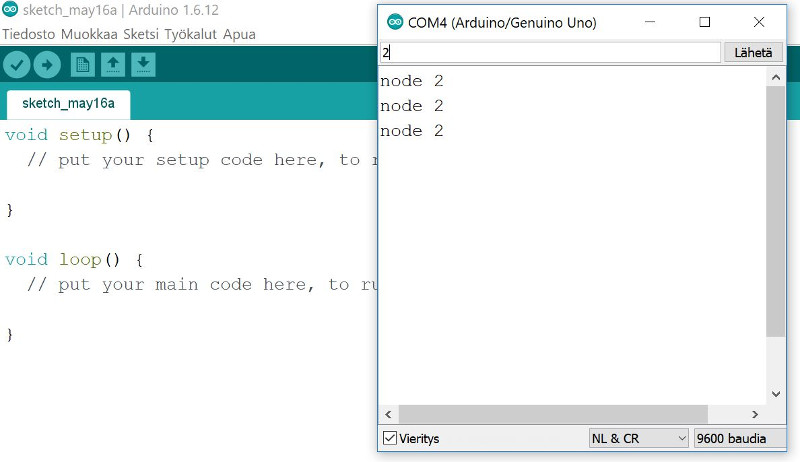Open the Tiedosto menu
This screenshot has width=800, height=462.
(29, 34)
